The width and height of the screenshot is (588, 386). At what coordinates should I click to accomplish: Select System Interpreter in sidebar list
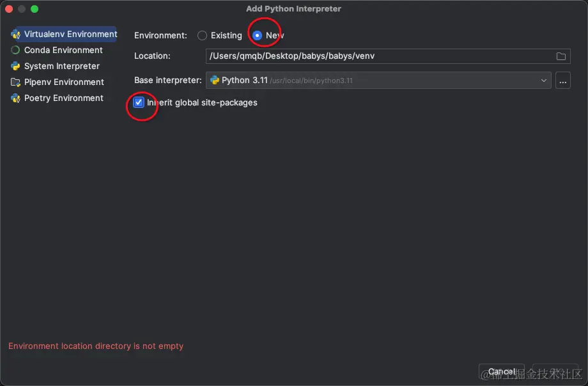[x=61, y=66]
